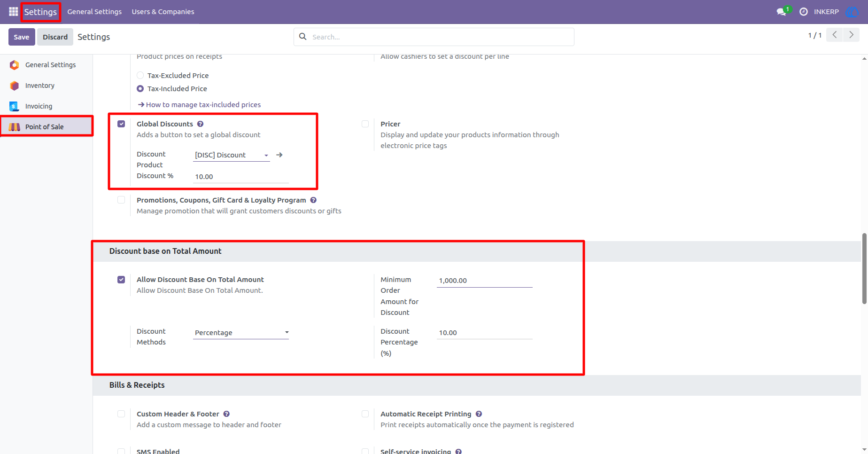This screenshot has width=868, height=454.
Task: Click the Invoicing sidebar icon
Action: pyautogui.click(x=14, y=106)
